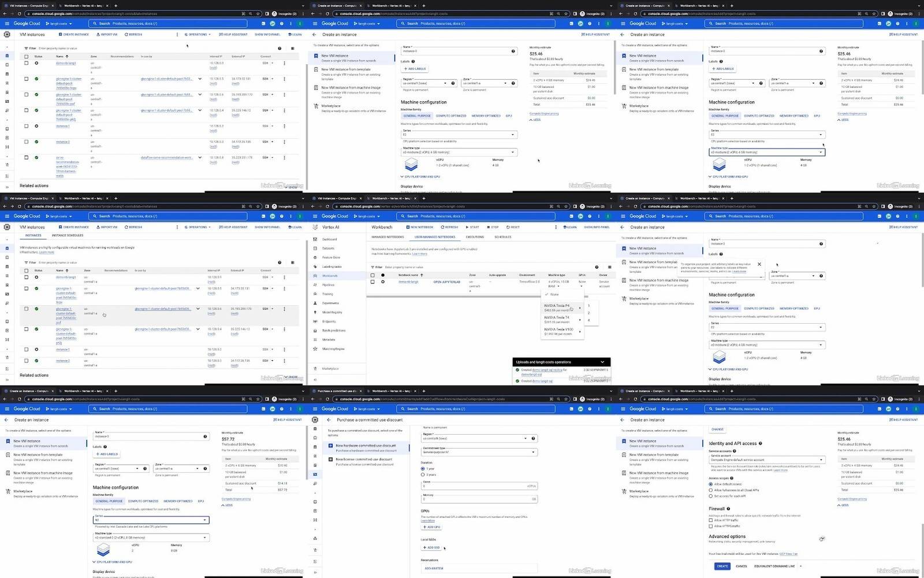Viewport: 924px width, 578px height.
Task: Choose NVIDIA Tesla T4 in GPU menu
Action: (x=562, y=320)
